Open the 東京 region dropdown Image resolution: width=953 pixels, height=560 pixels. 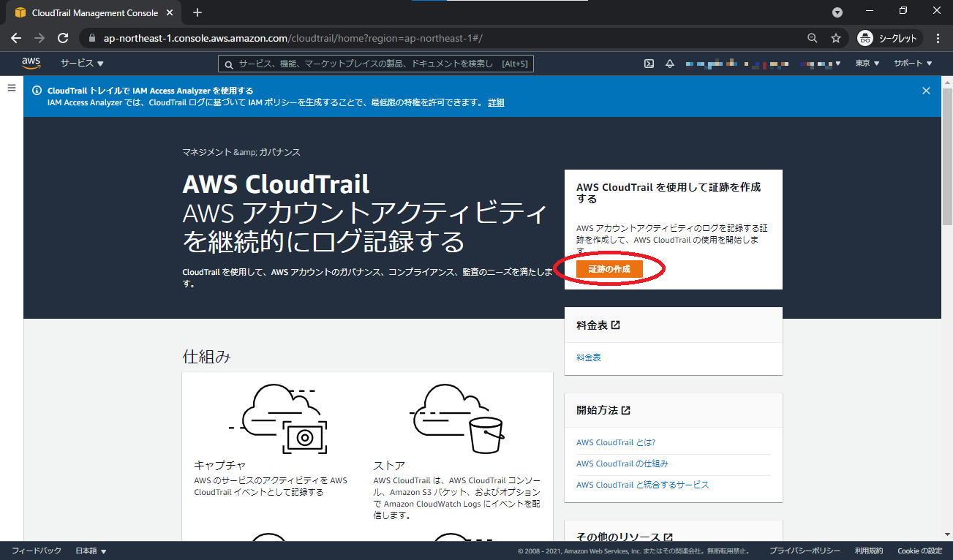[867, 64]
